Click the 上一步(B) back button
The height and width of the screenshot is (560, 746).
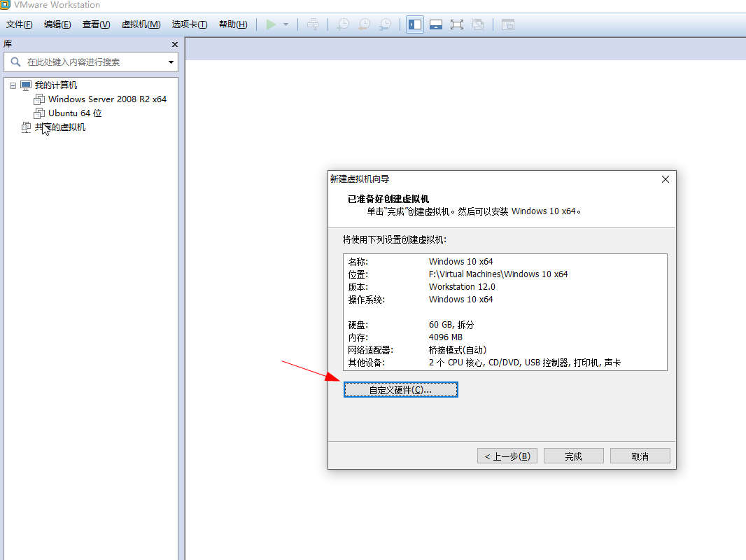point(507,456)
